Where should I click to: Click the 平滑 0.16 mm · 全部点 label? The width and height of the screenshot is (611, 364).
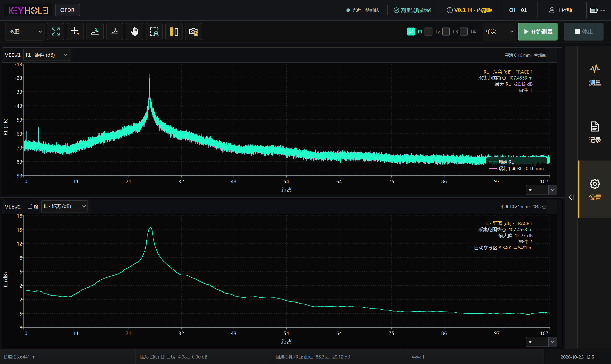pyautogui.click(x=525, y=55)
